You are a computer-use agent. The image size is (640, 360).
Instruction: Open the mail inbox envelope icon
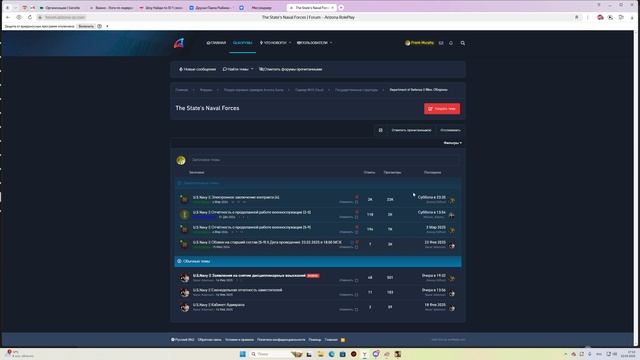coord(441,43)
